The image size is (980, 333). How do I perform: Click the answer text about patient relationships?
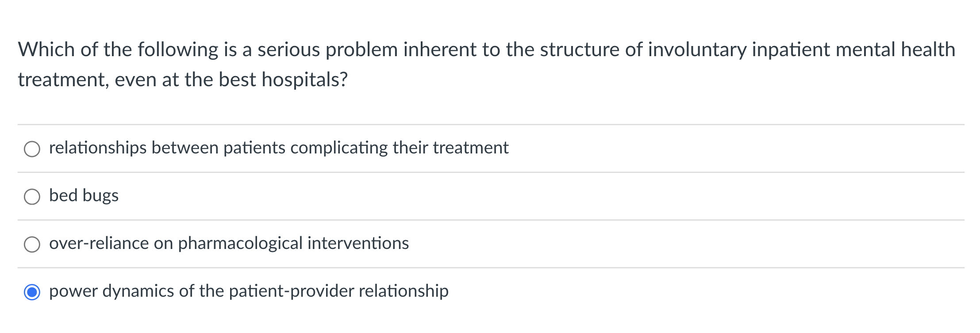tap(279, 149)
